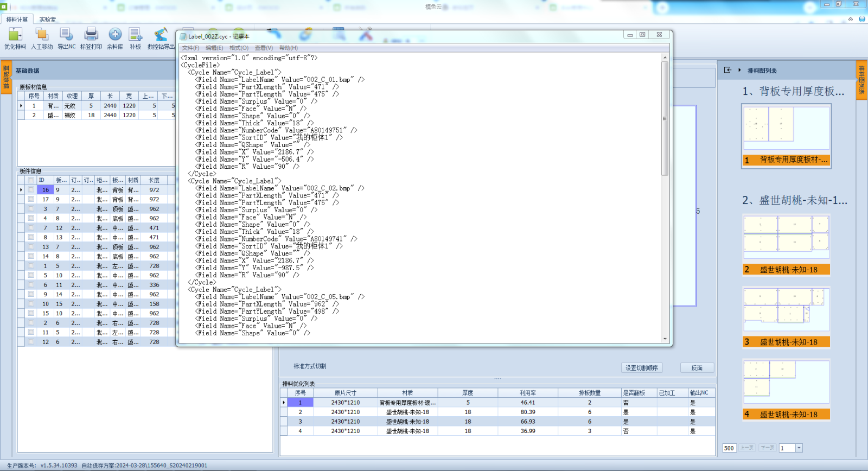The width and height of the screenshot is (868, 471).
Task: Click the pin icon beside 排料图列表
Action: pos(727,70)
